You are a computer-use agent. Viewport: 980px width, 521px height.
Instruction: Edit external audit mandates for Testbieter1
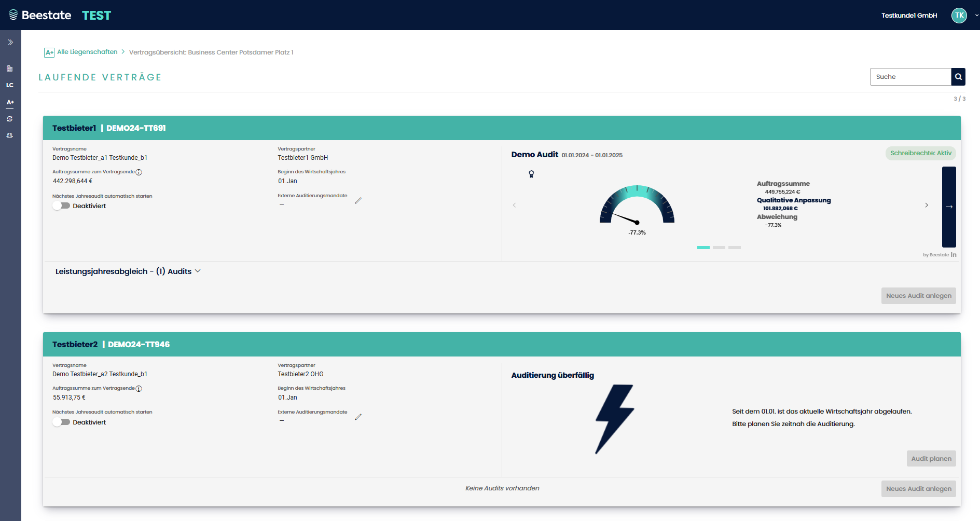click(x=358, y=201)
